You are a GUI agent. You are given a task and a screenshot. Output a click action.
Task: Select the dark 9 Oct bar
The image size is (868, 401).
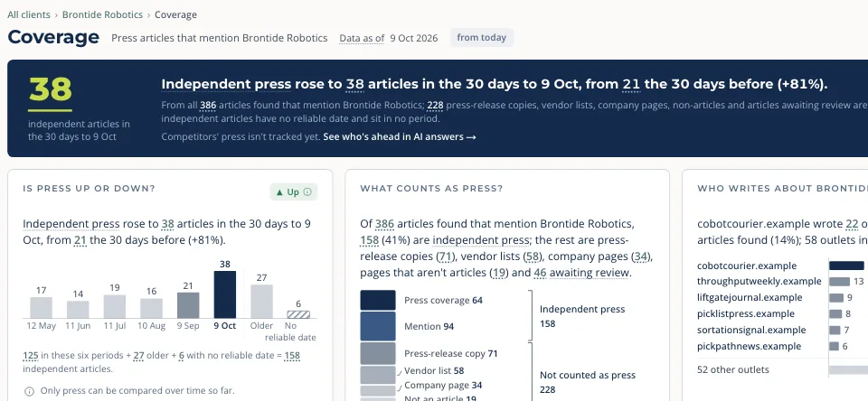point(225,294)
